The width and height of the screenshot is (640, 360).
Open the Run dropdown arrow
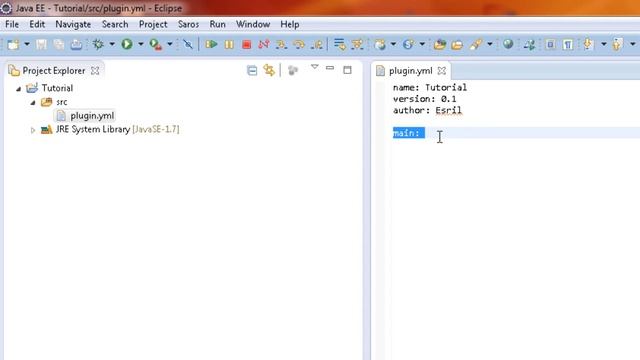(140, 44)
